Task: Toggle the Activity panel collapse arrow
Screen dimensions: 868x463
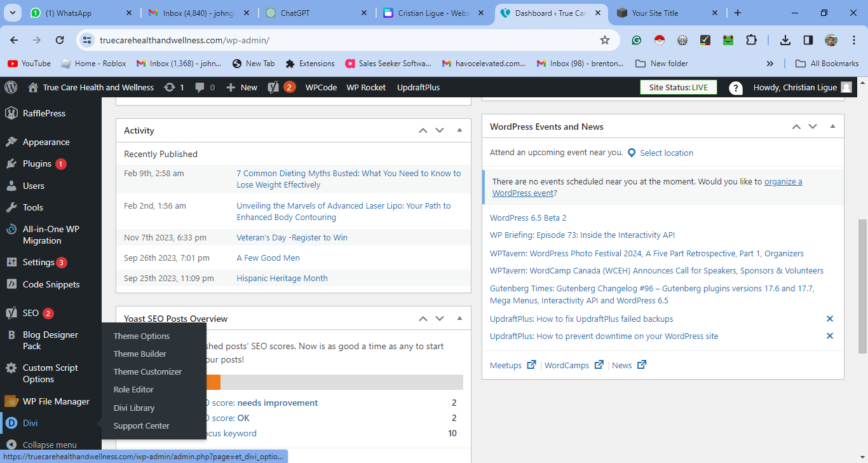Action: point(459,130)
